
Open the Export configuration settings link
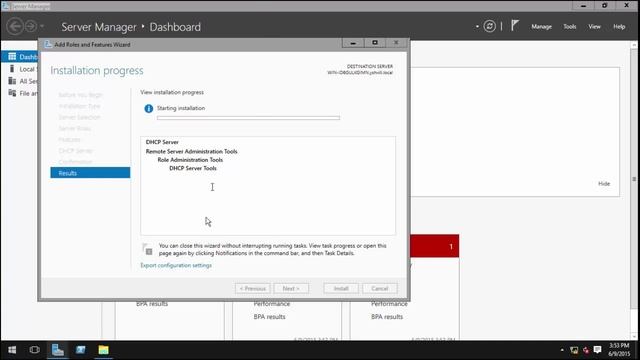pos(176,265)
